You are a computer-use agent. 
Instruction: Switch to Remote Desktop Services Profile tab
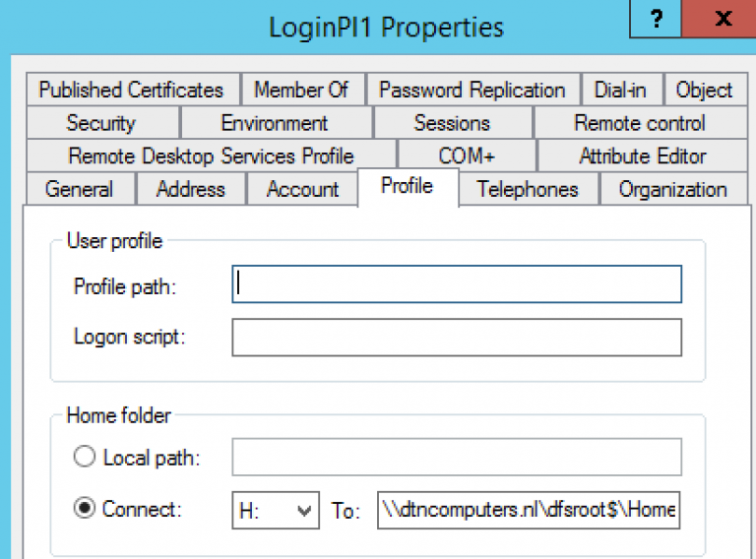click(x=211, y=155)
